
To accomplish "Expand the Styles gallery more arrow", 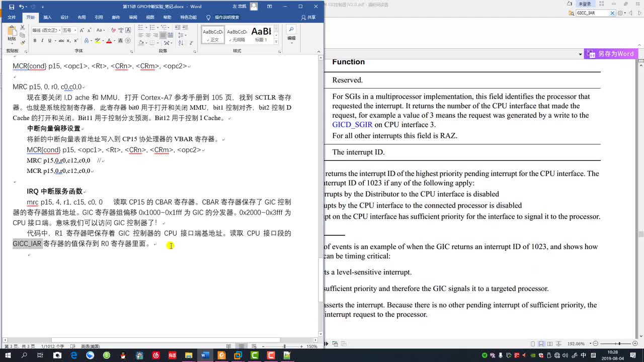I will coord(277,41).
